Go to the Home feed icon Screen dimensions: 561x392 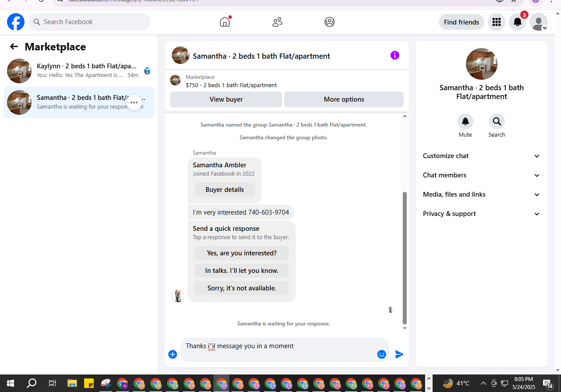pos(225,22)
